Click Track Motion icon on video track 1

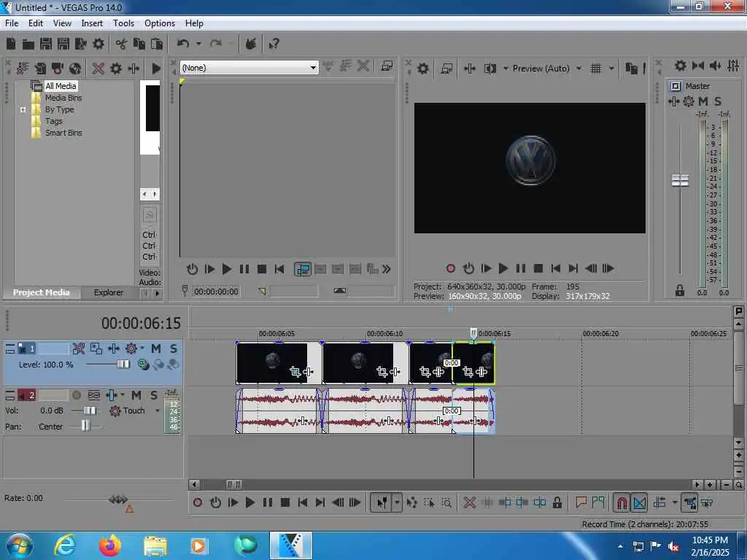point(96,349)
